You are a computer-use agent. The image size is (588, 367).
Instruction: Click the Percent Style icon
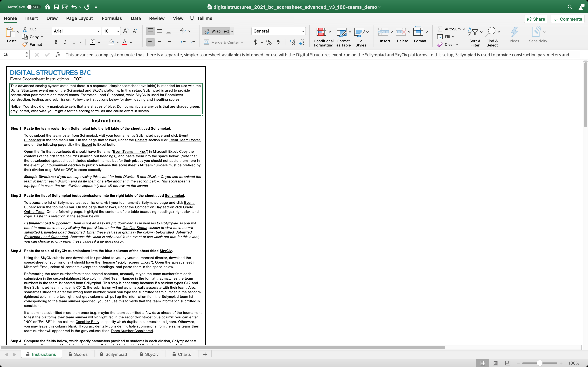(x=269, y=42)
